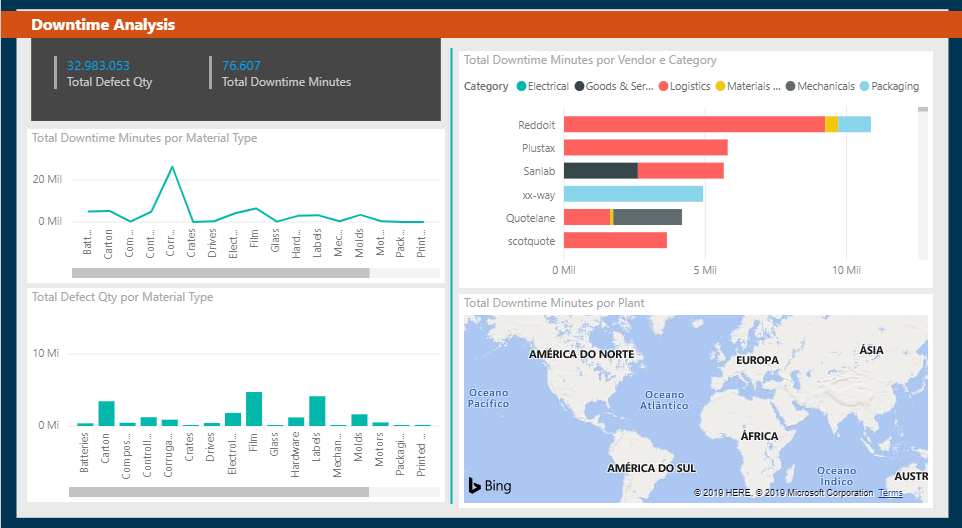Image resolution: width=962 pixels, height=528 pixels.
Task: Pick the yellow Materials legend swatch
Action: click(x=720, y=87)
